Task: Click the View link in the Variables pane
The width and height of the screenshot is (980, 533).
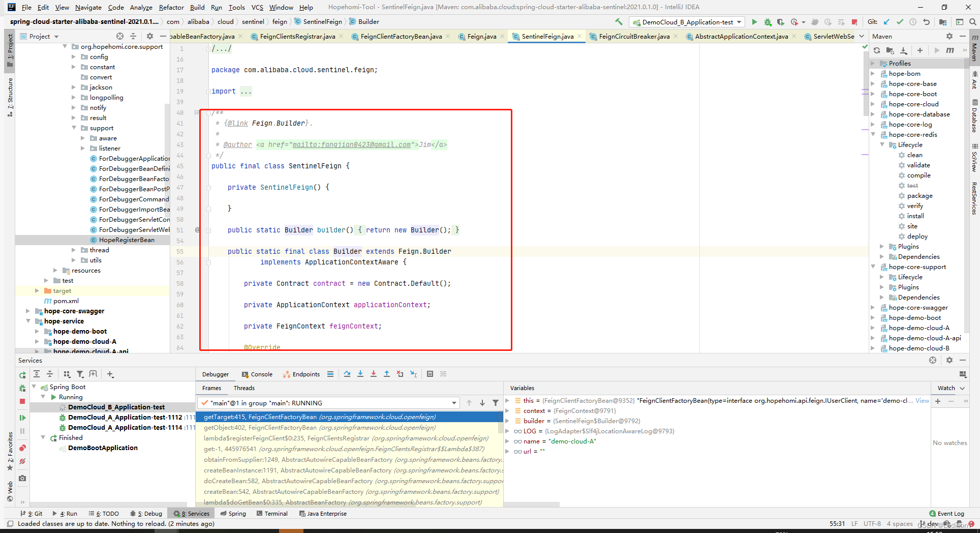Action: coord(922,401)
